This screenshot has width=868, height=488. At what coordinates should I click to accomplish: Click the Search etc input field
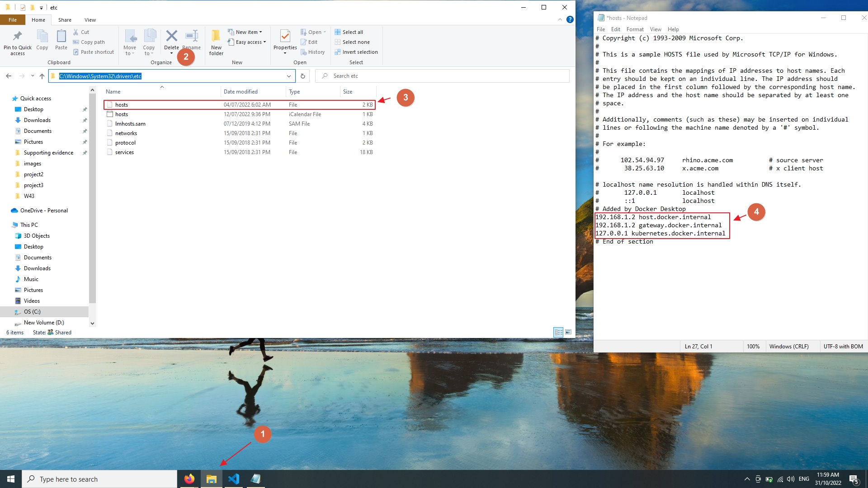click(x=442, y=76)
